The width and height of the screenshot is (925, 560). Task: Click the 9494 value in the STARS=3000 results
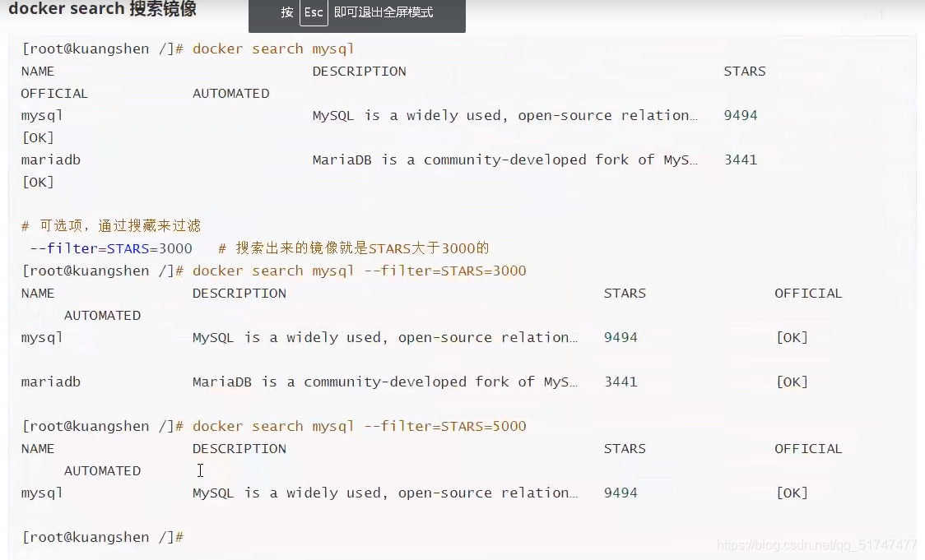621,338
